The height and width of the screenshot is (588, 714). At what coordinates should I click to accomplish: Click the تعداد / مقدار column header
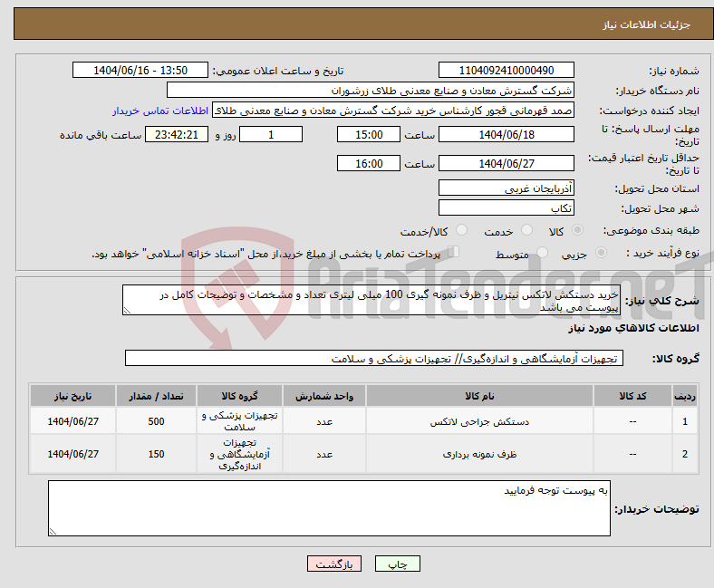(x=156, y=396)
